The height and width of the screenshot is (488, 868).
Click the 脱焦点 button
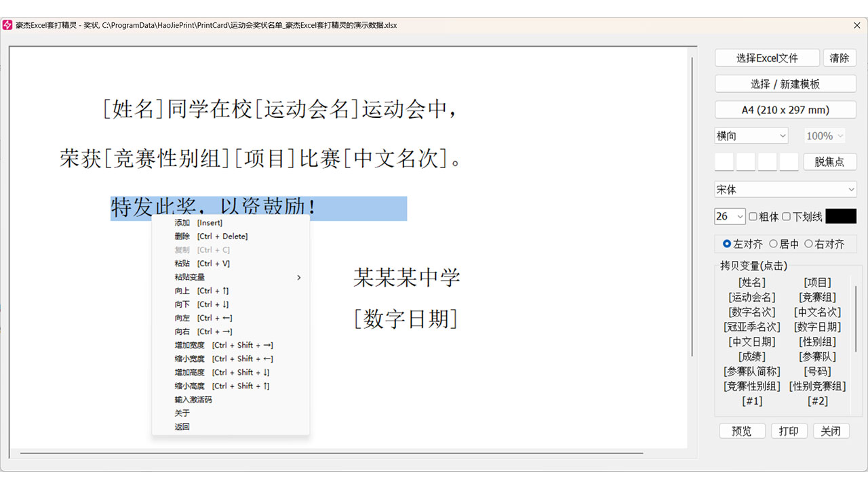tap(830, 161)
